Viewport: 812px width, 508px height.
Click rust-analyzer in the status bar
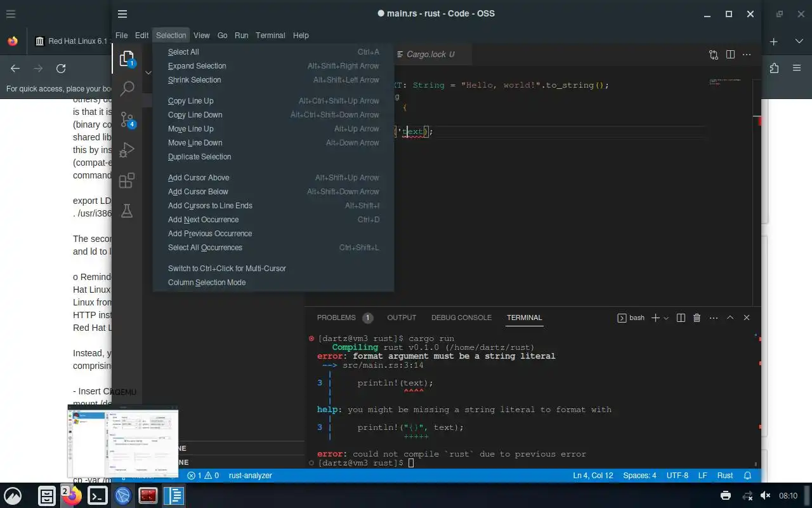tap(250, 476)
